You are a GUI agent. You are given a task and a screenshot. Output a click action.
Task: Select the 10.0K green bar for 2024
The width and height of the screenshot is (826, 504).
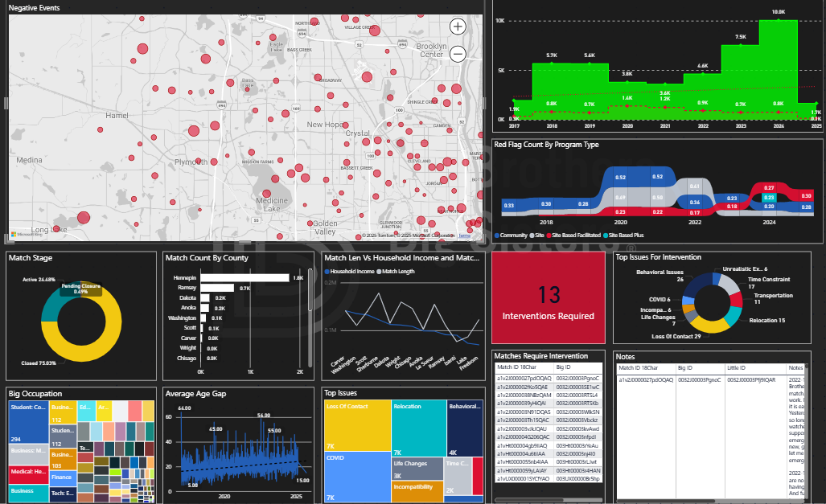click(779, 68)
